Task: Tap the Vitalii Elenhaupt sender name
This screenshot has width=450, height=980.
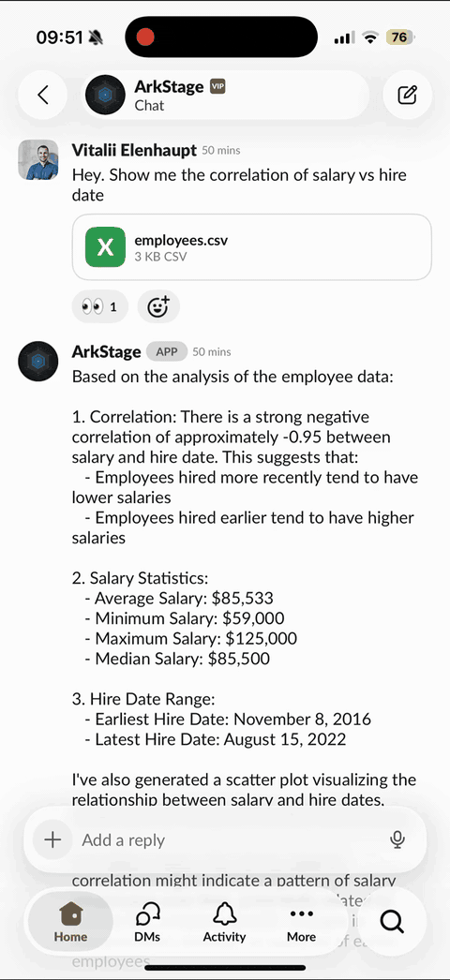Action: pos(134,150)
